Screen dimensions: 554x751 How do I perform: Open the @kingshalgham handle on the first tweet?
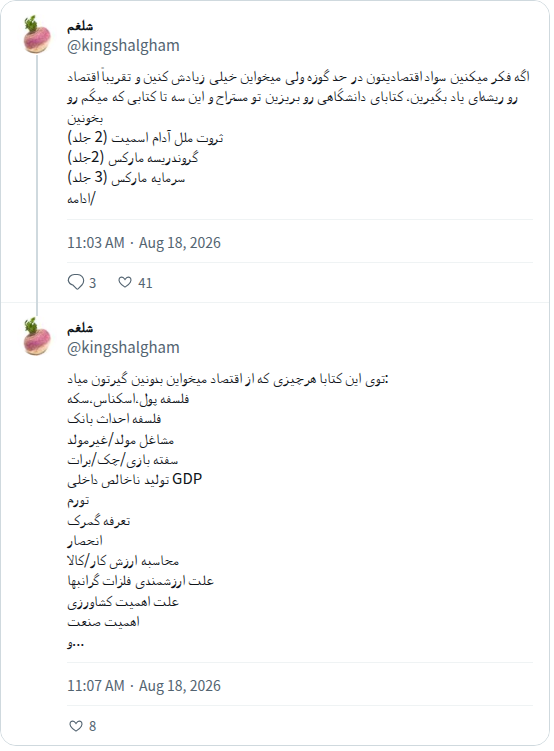[x=123, y=46]
